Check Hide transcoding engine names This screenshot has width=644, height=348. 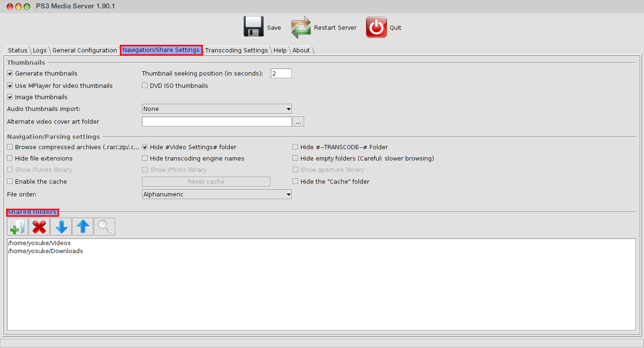pyautogui.click(x=145, y=159)
